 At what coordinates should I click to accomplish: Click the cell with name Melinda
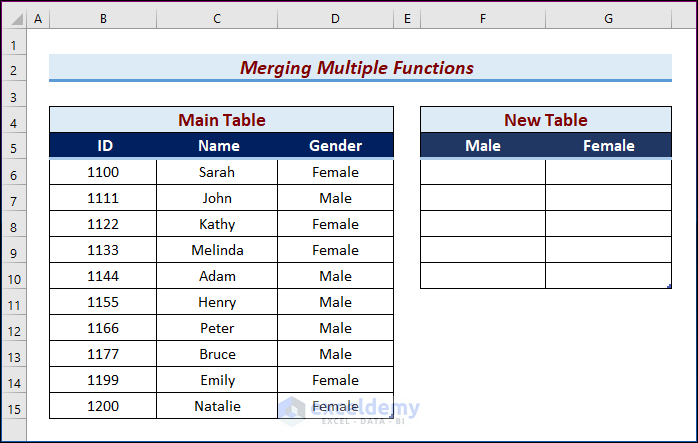[217, 250]
